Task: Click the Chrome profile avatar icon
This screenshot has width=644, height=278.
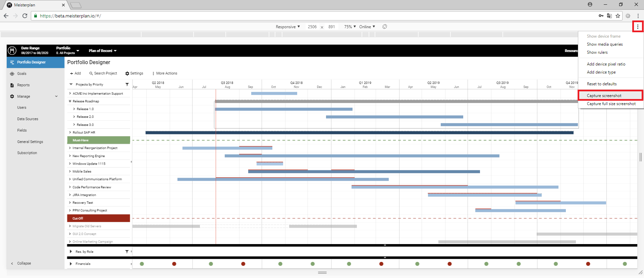Action: [590, 4]
